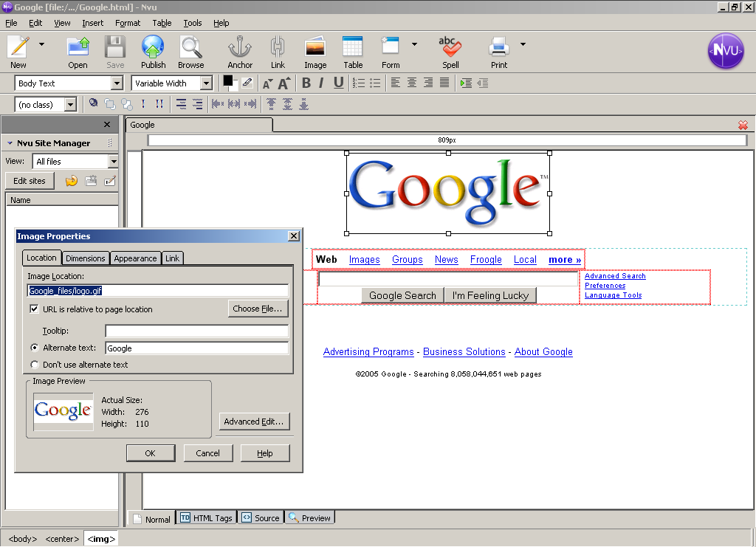Indent text using the indent icon
This screenshot has width=756, height=547.
(466, 83)
